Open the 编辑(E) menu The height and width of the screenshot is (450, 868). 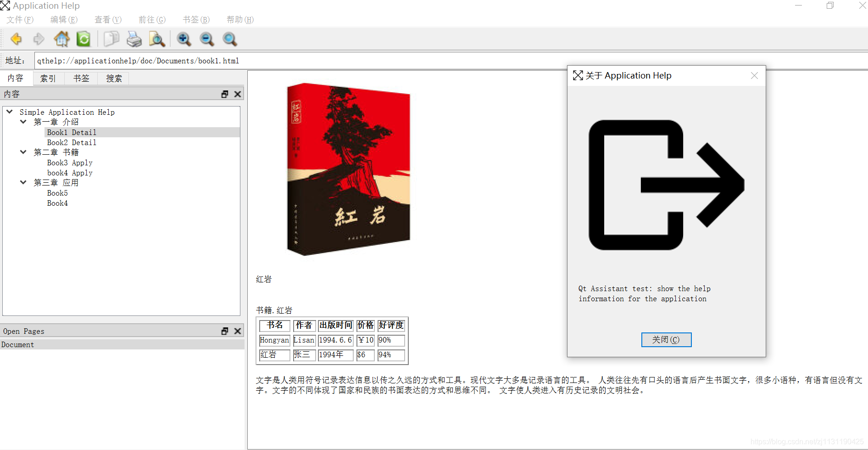click(64, 20)
